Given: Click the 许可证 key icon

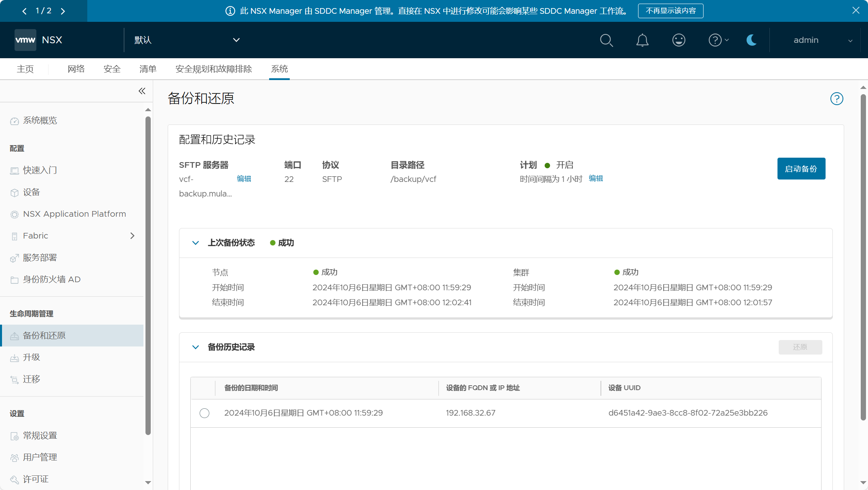Looking at the screenshot, I should click(x=15, y=479).
